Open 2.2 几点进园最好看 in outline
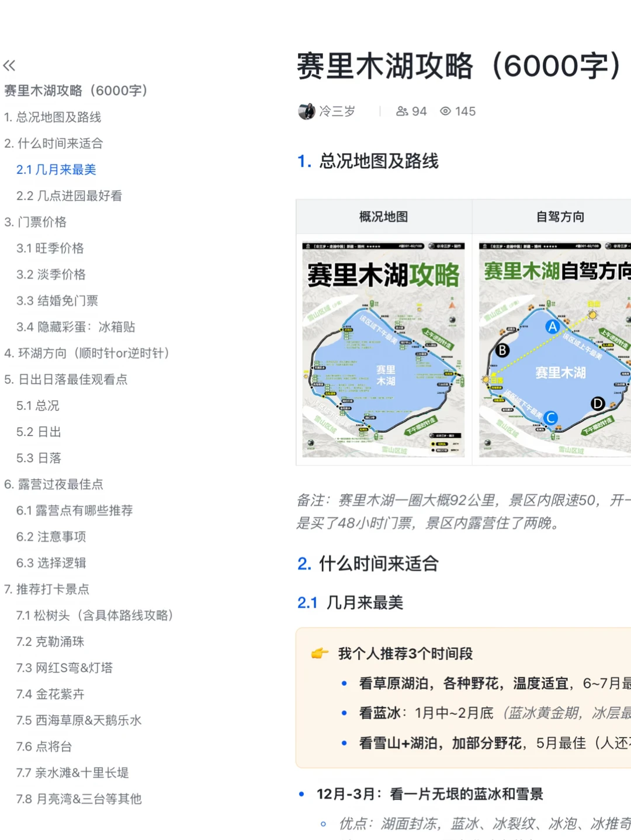Screen dimensions: 631x840 tap(69, 196)
